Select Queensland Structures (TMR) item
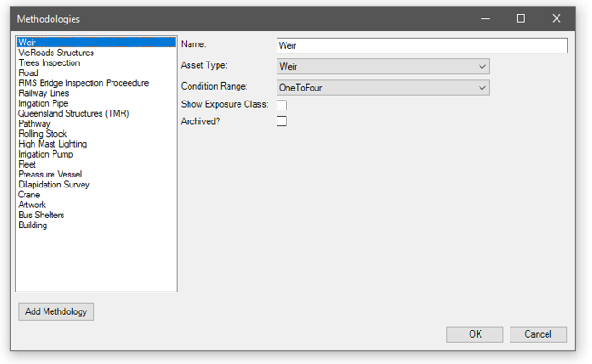This screenshot has width=592, height=364. pyautogui.click(x=73, y=114)
